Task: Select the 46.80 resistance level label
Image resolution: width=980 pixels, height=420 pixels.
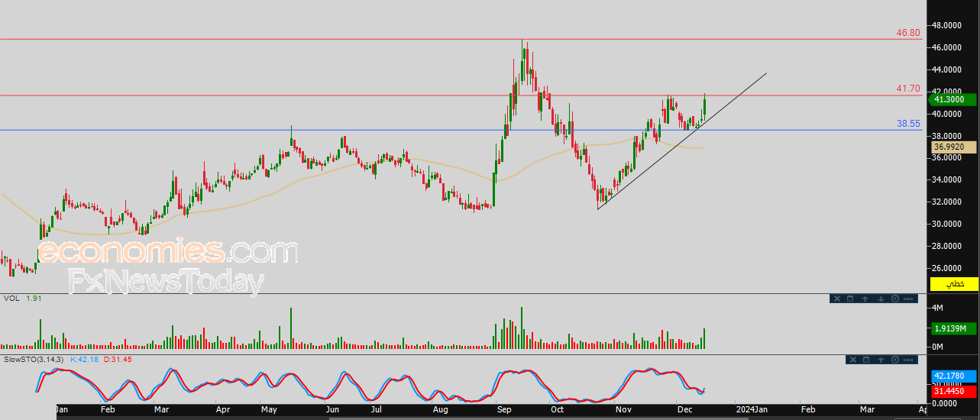Action: 908,34
